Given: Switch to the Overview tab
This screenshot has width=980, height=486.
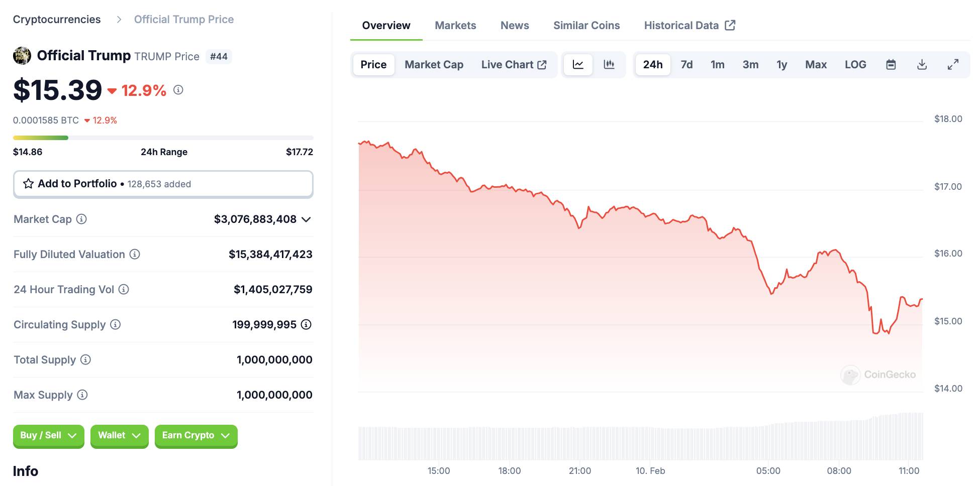Looking at the screenshot, I should click(386, 26).
